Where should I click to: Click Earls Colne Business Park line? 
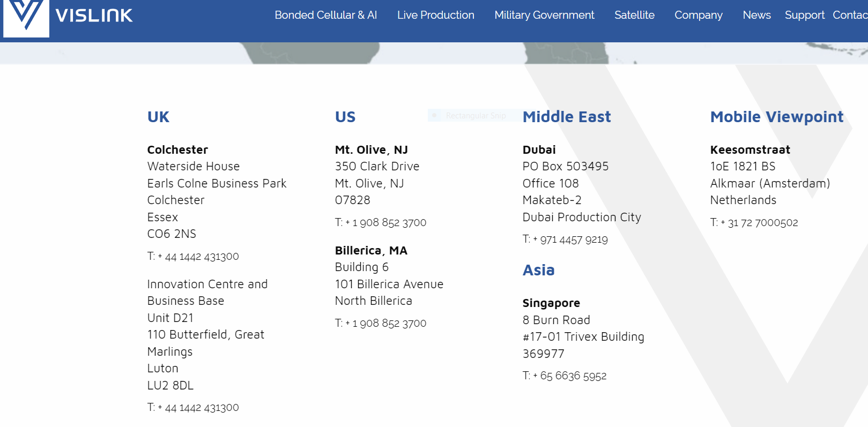pyautogui.click(x=217, y=183)
